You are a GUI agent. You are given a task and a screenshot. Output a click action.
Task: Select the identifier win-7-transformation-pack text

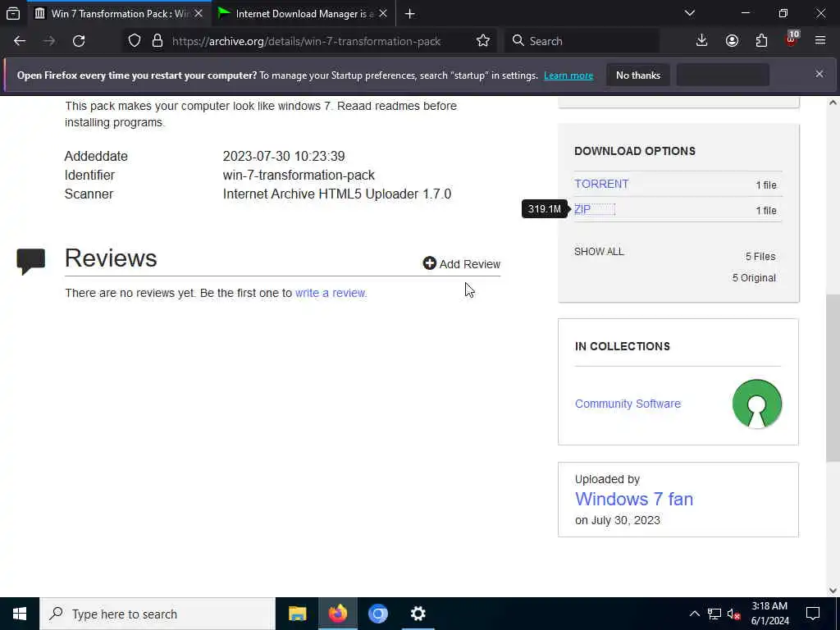point(299,176)
